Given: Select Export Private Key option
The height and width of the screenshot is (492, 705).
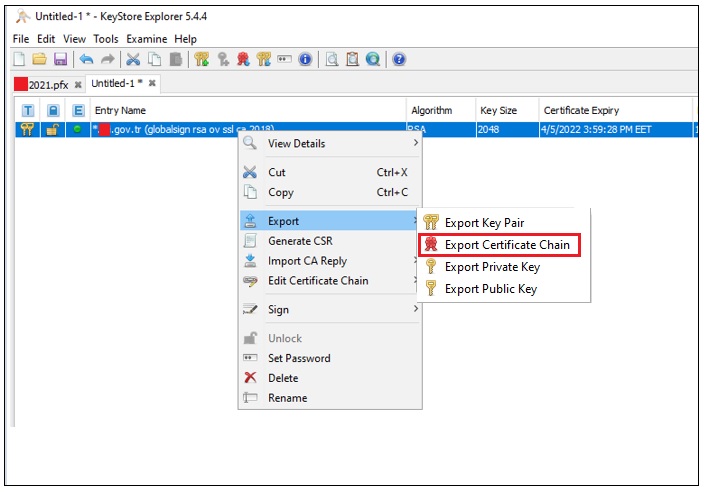Looking at the screenshot, I should 492,267.
